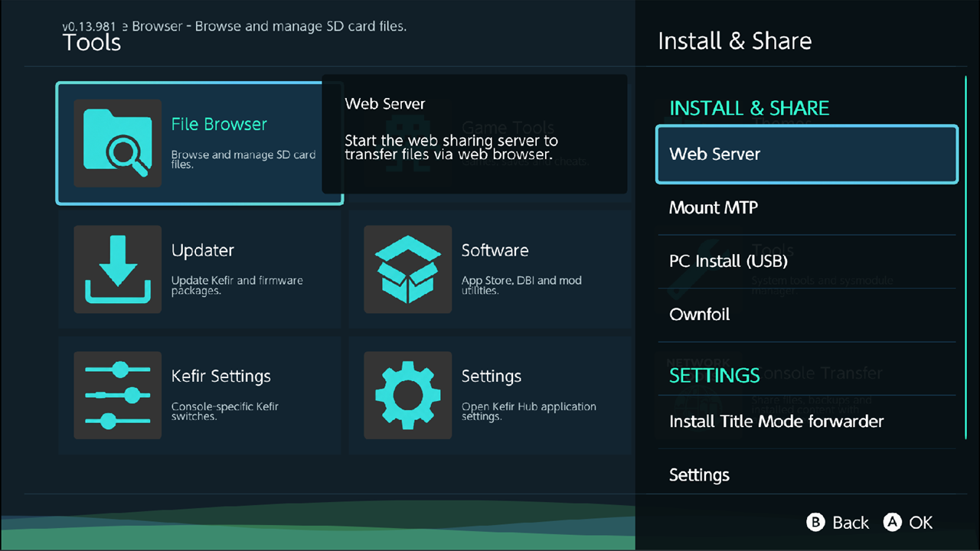The width and height of the screenshot is (980, 551).
Task: Click the Install & Share panel title
Action: click(x=735, y=41)
